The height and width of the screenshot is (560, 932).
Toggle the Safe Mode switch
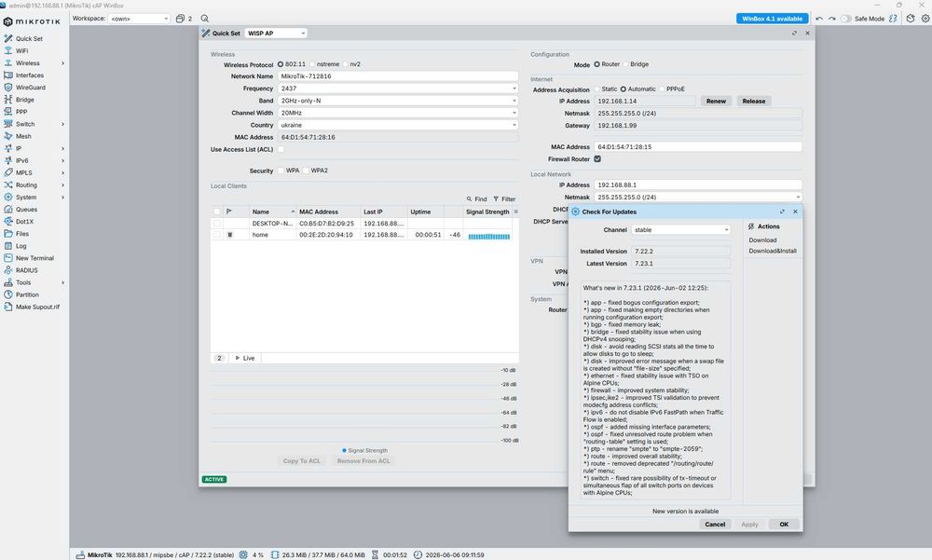845,19
